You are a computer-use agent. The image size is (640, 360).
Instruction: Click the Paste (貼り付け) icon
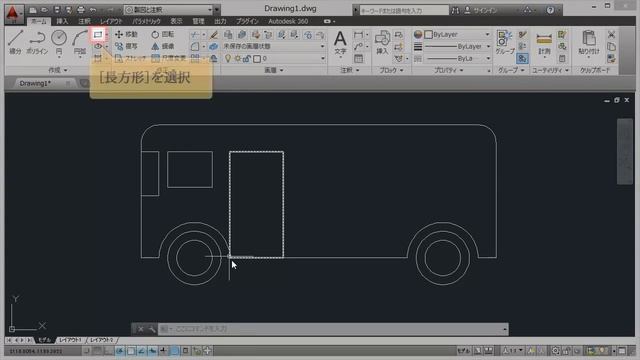589,43
